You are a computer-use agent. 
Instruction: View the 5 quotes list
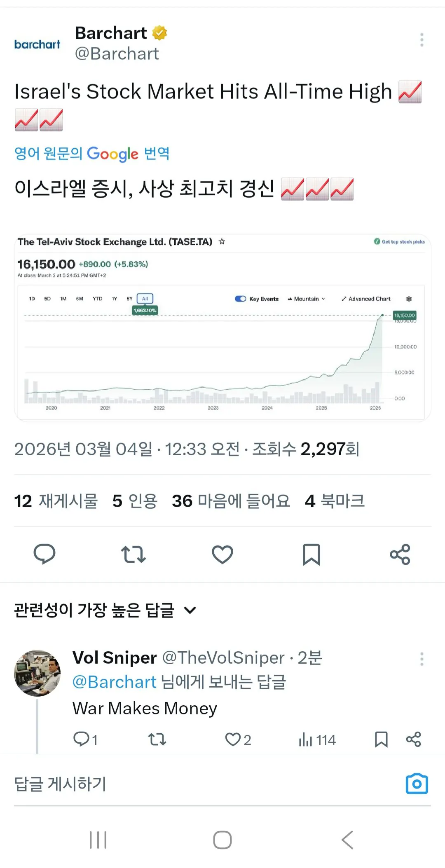[135, 501]
